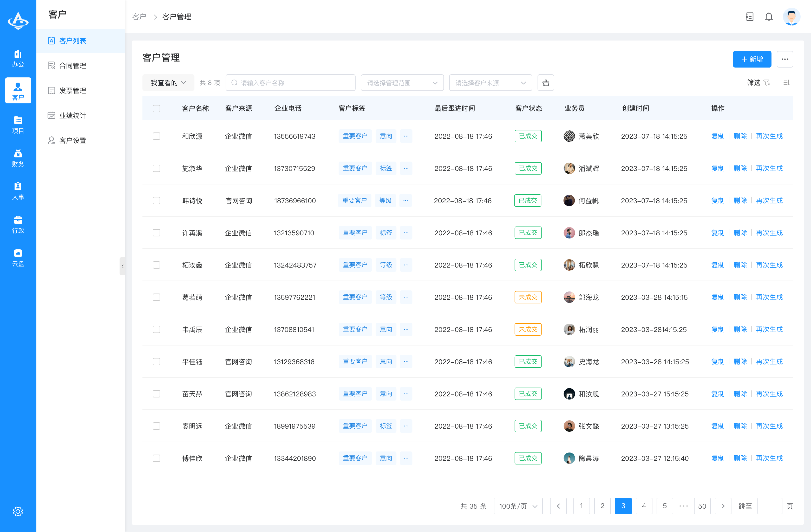811x532 pixels.
Task: Open the 办公 module in left sidebar
Action: tap(18, 58)
